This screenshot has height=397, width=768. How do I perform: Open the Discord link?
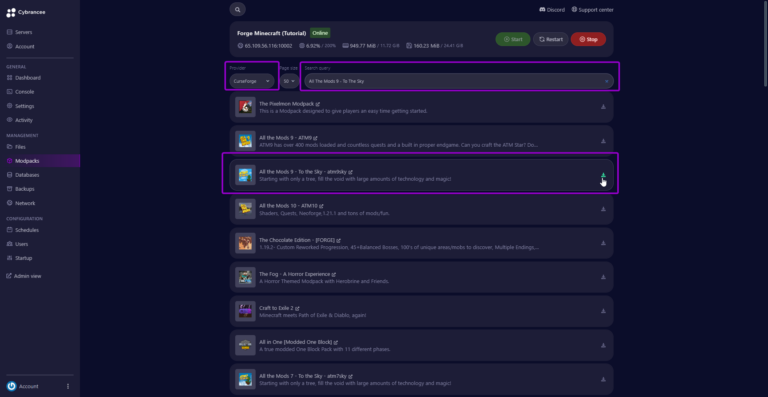[x=552, y=10]
